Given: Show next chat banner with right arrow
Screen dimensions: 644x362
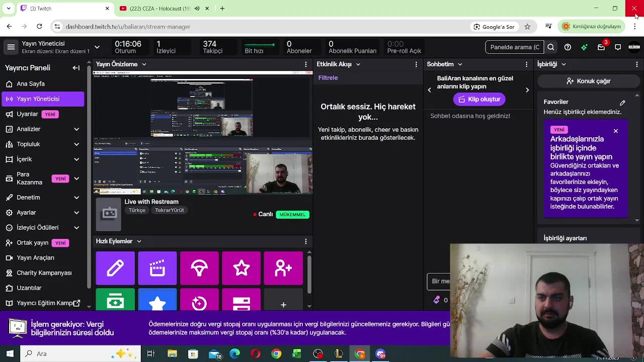Looking at the screenshot, I should [527, 90].
